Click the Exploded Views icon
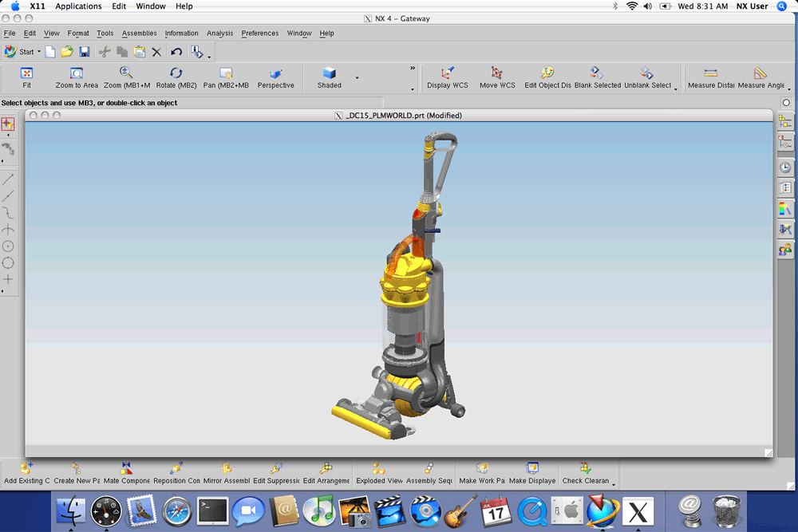This screenshot has height=532, width=798. pyautogui.click(x=378, y=468)
